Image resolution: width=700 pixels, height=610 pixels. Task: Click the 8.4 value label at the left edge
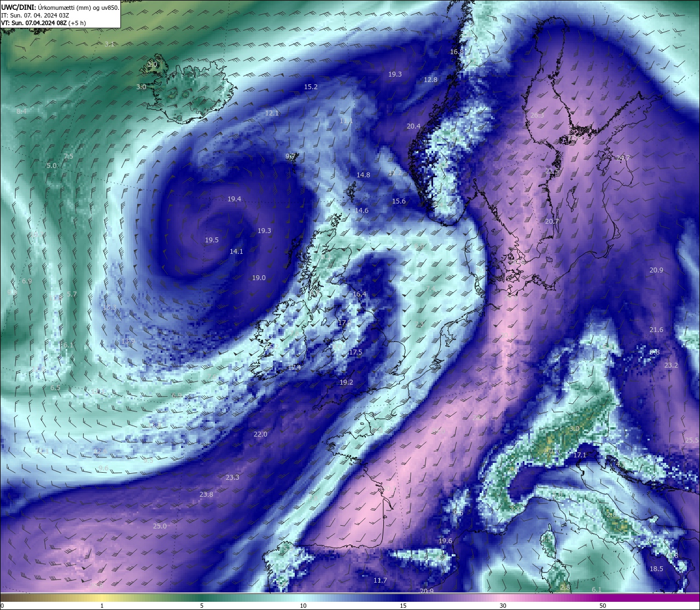(x=21, y=112)
